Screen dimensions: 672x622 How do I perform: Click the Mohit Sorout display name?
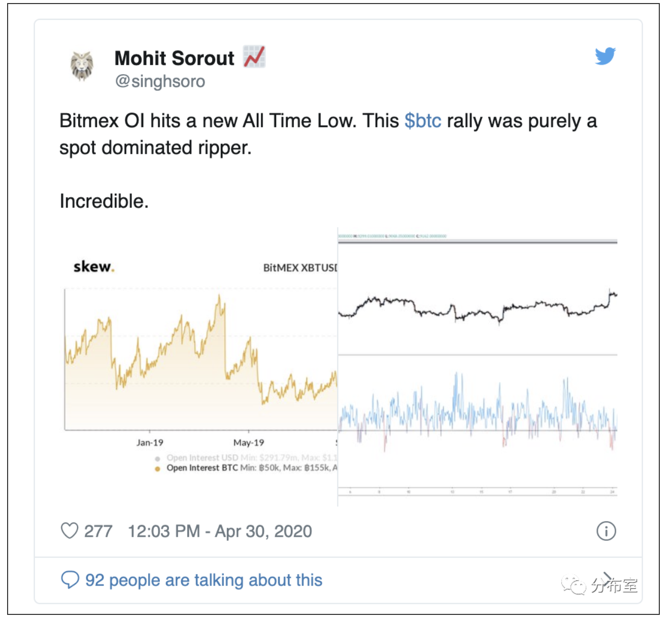click(x=174, y=58)
